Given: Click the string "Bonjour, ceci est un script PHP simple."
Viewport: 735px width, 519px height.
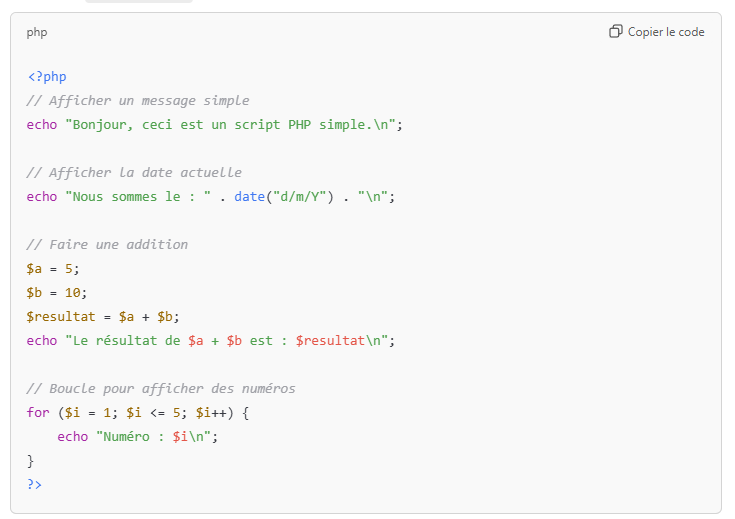Looking at the screenshot, I should (x=232, y=125).
